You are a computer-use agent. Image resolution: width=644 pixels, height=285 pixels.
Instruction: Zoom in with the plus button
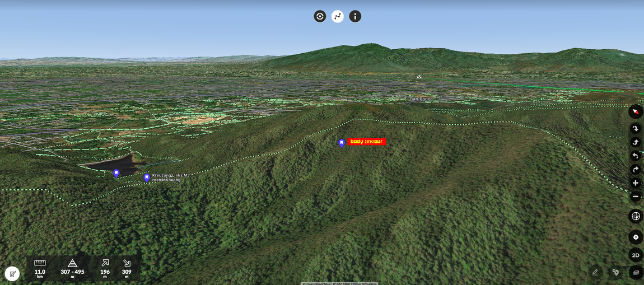pos(635,183)
